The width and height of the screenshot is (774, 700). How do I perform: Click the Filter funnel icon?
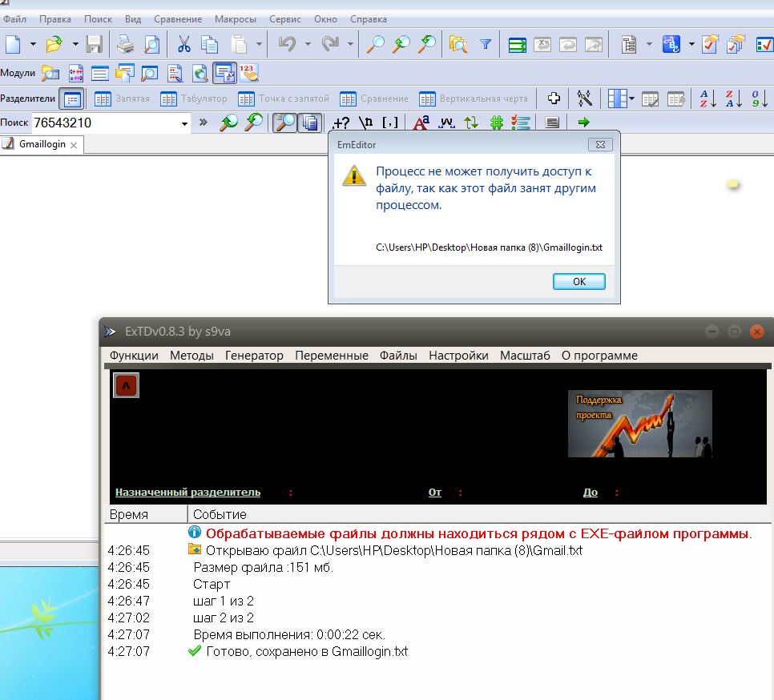[485, 45]
